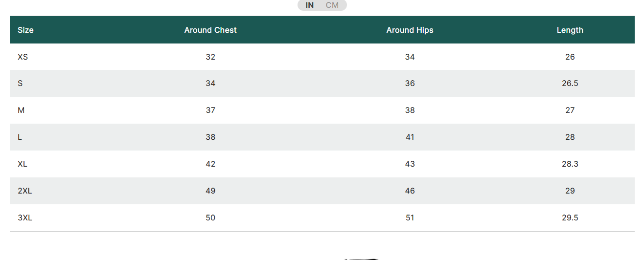Select the IN unit option
The height and width of the screenshot is (260, 644).
click(310, 5)
